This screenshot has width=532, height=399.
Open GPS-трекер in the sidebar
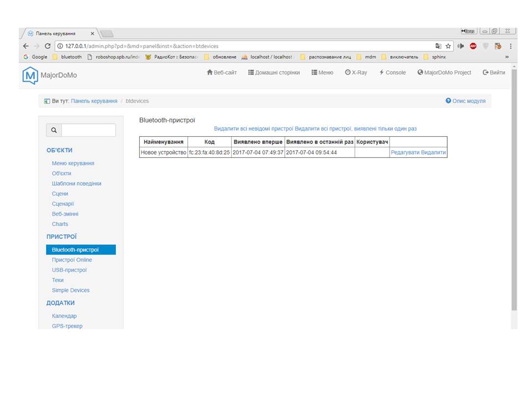(x=67, y=326)
